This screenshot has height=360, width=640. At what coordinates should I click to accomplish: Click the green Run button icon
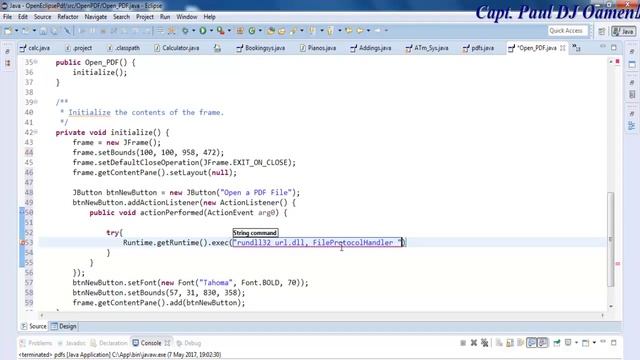pos(203,31)
